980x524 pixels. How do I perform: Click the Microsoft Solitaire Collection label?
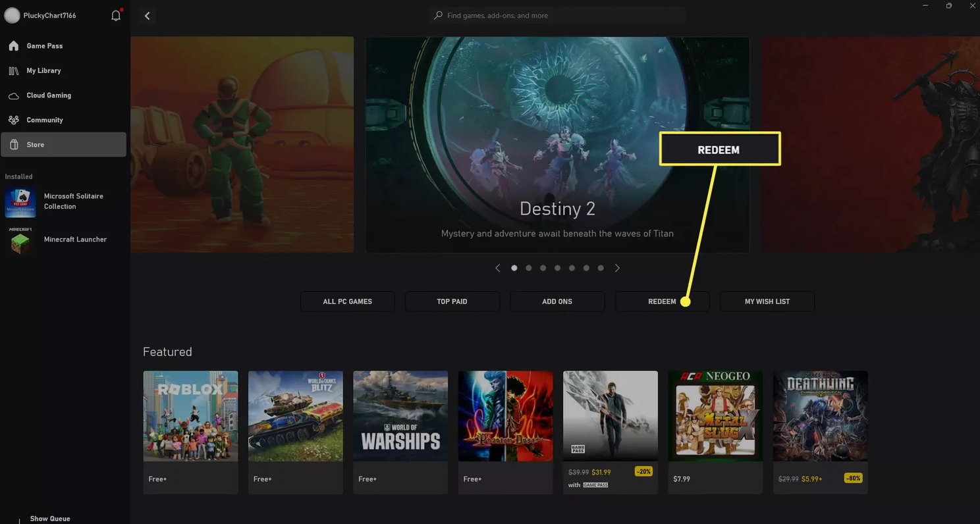pyautogui.click(x=74, y=201)
